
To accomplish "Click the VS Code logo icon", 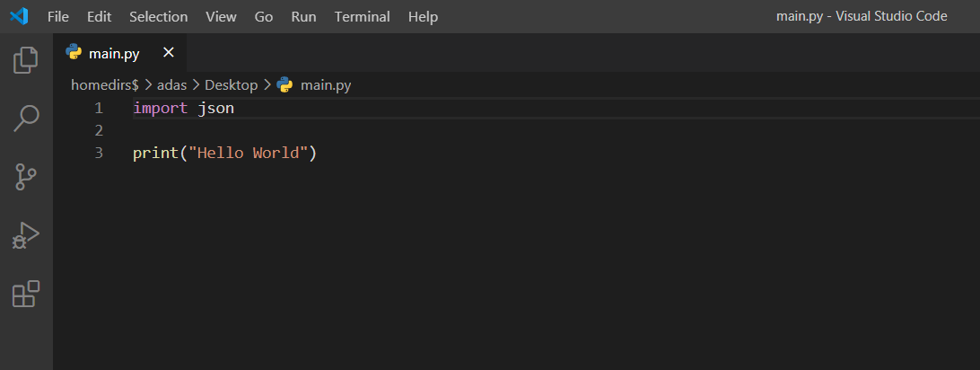I will pos(19,16).
